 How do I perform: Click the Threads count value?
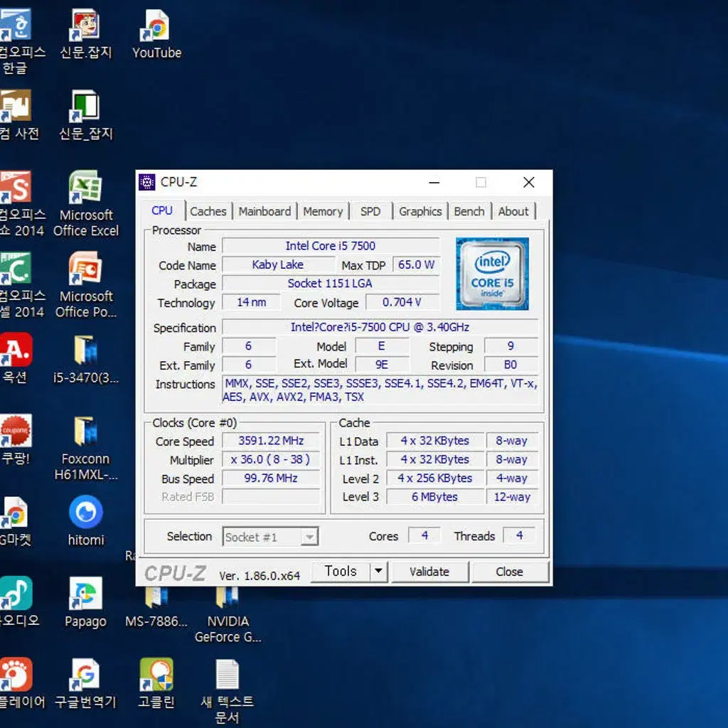click(x=520, y=535)
